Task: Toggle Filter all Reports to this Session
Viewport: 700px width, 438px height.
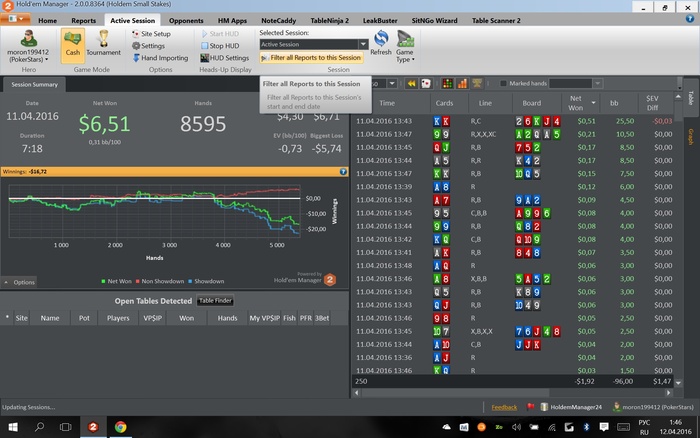Action: 311,58
